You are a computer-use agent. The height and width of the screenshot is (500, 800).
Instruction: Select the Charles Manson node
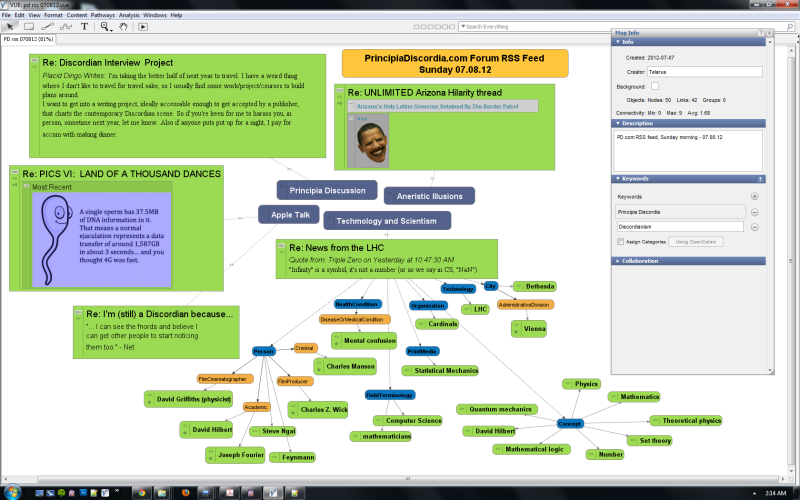(x=345, y=366)
